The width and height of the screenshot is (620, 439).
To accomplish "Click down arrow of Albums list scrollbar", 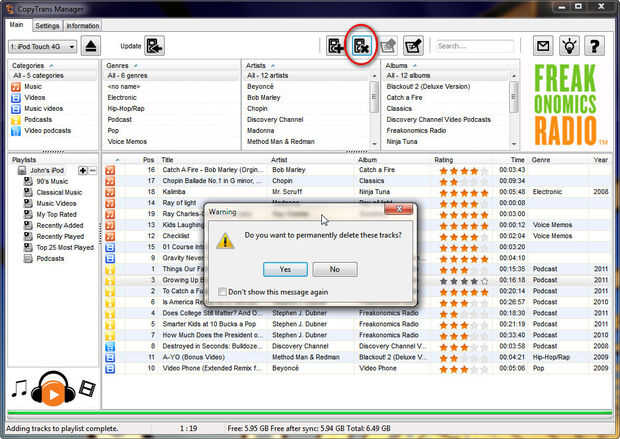I will click(514, 144).
